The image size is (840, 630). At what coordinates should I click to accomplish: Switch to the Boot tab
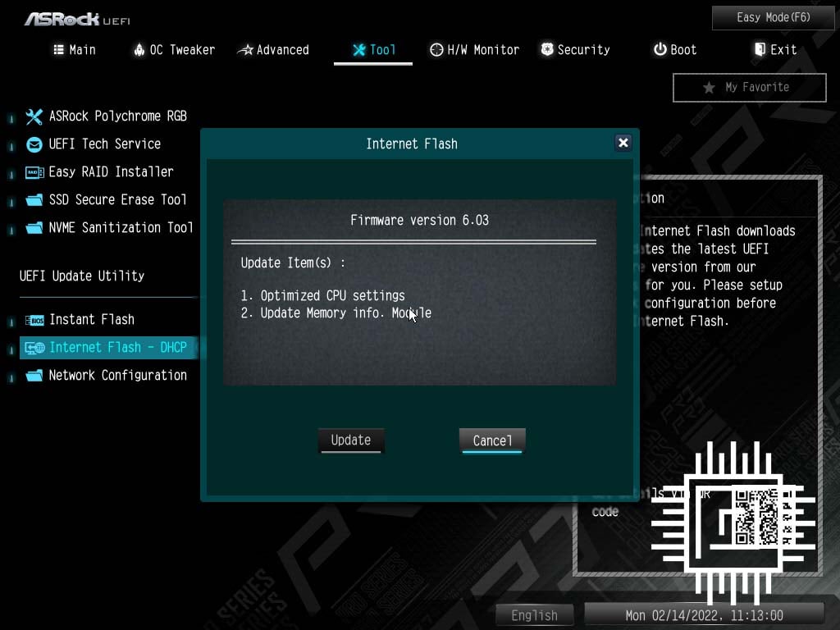coord(675,50)
